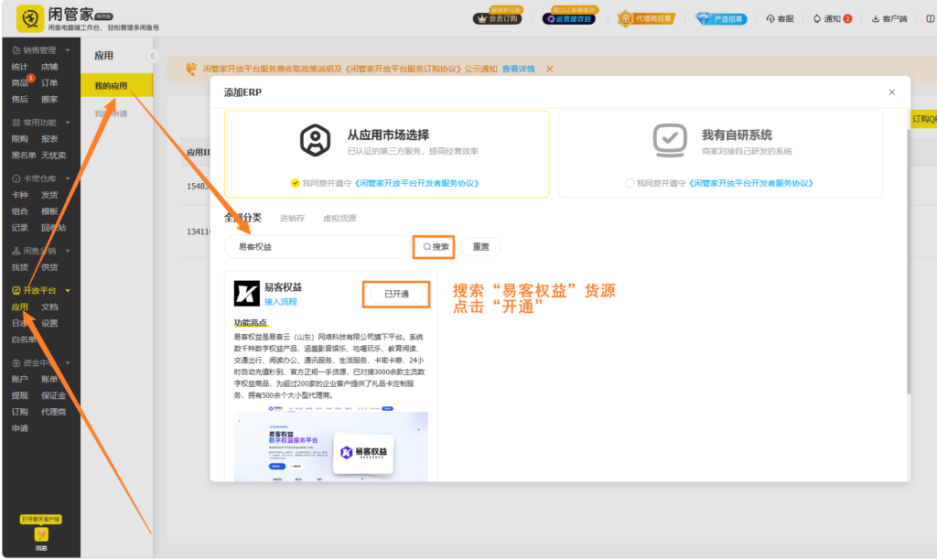
Task: Click the 搜索 button
Action: click(434, 247)
